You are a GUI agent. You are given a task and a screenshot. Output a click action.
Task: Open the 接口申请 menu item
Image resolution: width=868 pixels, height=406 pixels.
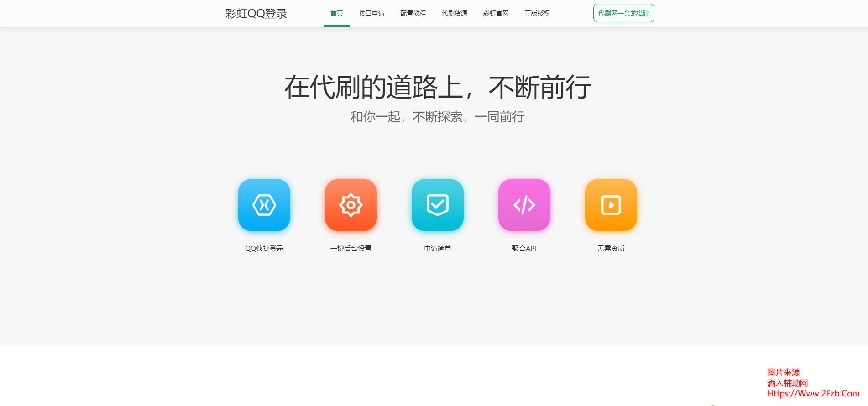(371, 13)
